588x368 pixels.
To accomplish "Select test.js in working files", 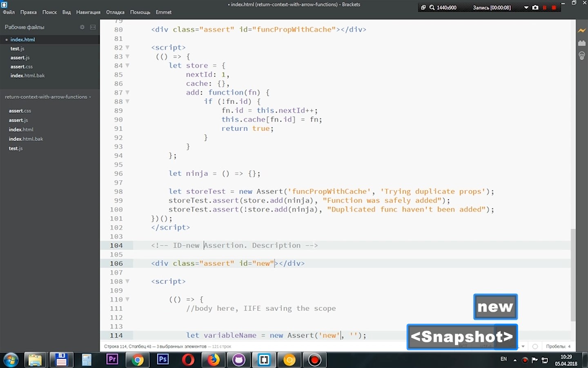I will click(49, 49).
